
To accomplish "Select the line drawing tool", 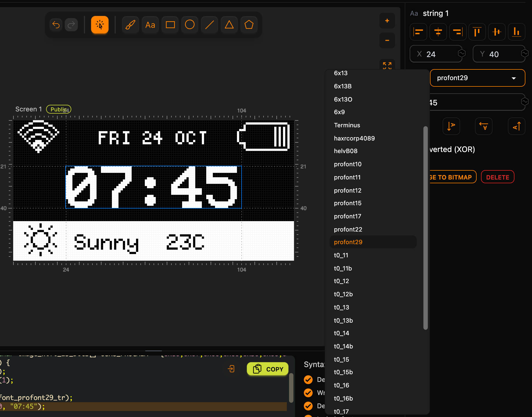I will (x=210, y=25).
